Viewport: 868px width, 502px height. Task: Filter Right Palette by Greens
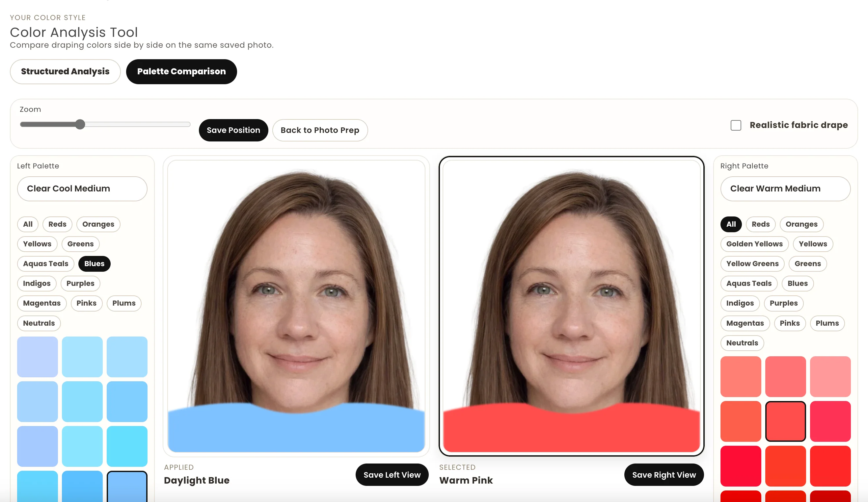click(807, 264)
